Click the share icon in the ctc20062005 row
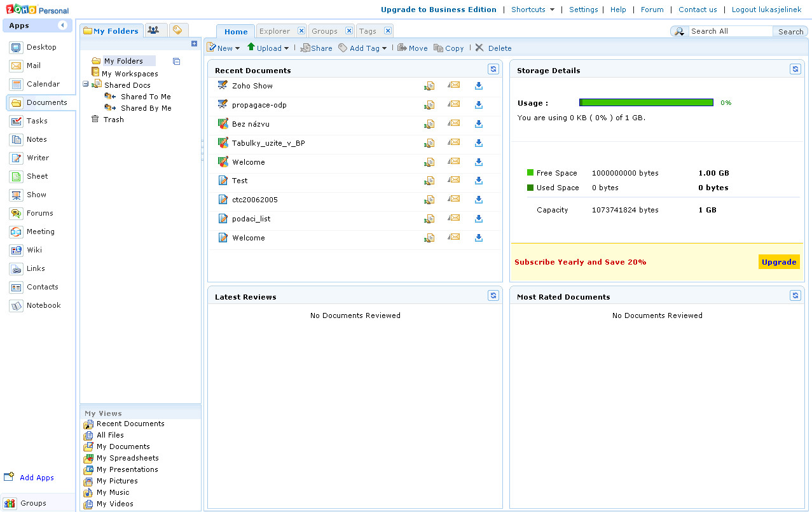This screenshot has height=512, width=812. [x=429, y=200]
